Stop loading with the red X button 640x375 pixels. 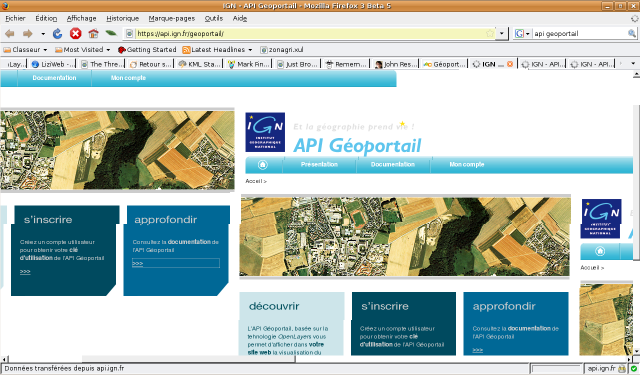coord(76,33)
